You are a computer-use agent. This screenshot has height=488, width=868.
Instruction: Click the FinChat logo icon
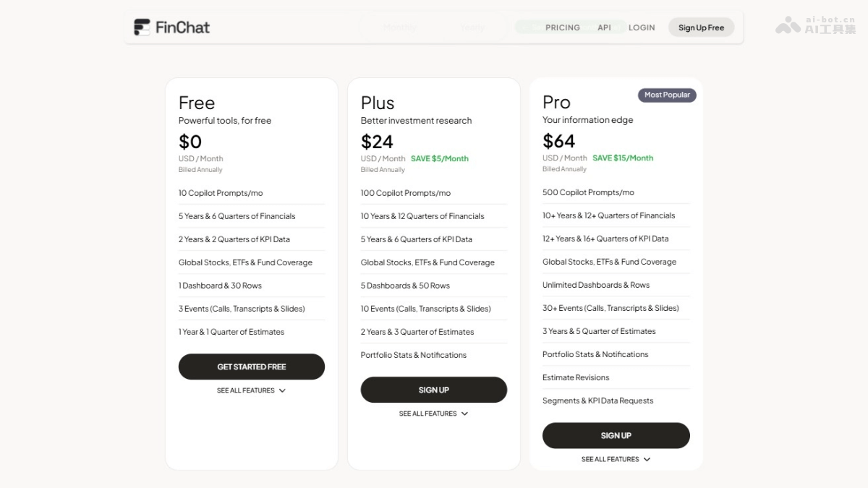coord(142,27)
